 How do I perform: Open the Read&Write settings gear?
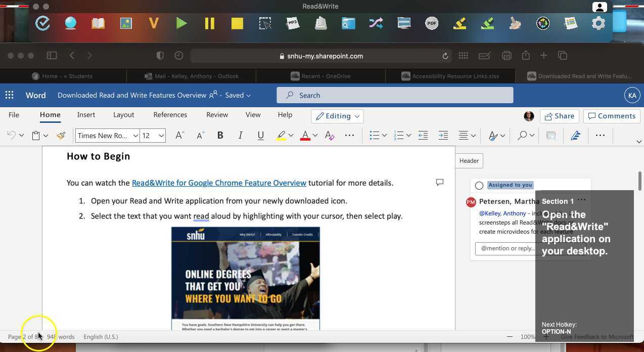(x=598, y=23)
